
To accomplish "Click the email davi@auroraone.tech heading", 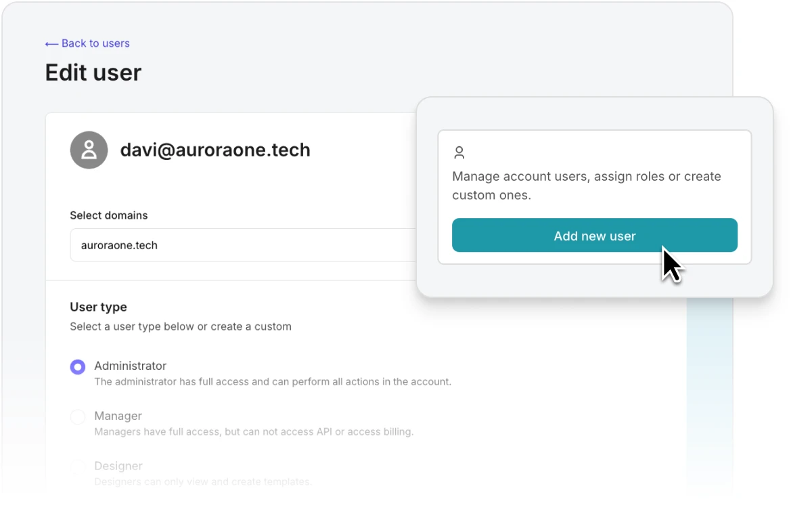I will click(215, 150).
